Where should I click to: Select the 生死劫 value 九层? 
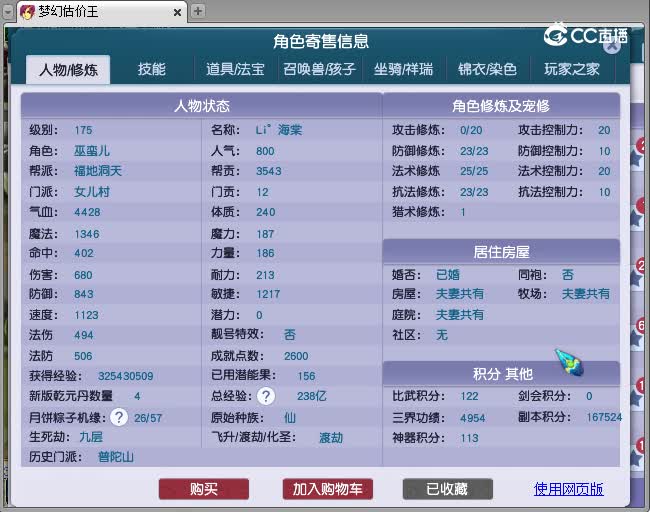91,437
